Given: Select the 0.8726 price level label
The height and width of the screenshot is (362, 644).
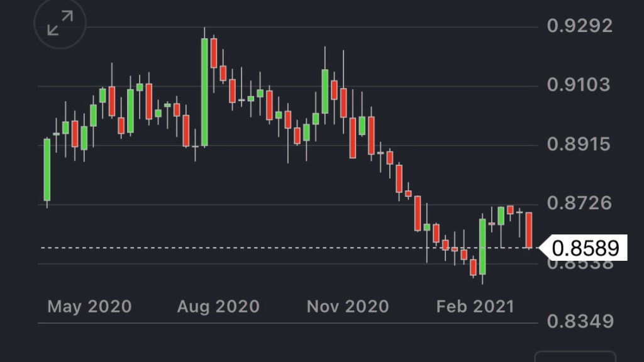Looking at the screenshot, I should point(579,203).
